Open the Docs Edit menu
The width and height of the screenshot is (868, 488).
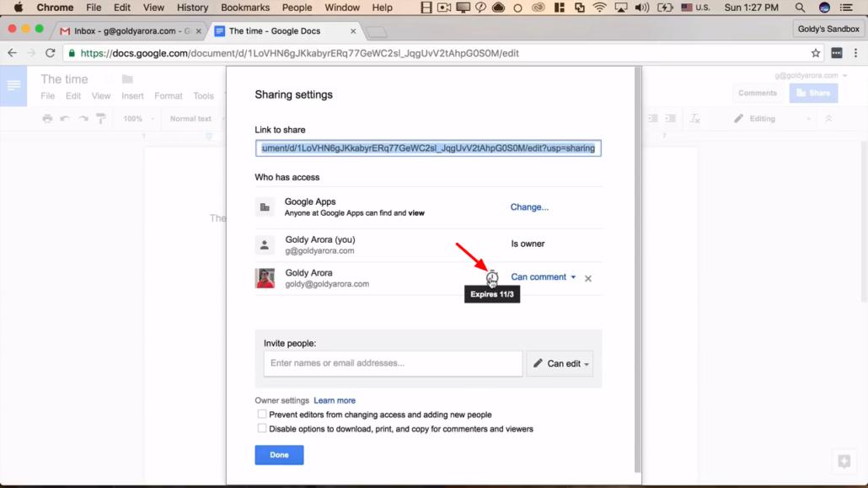point(73,96)
